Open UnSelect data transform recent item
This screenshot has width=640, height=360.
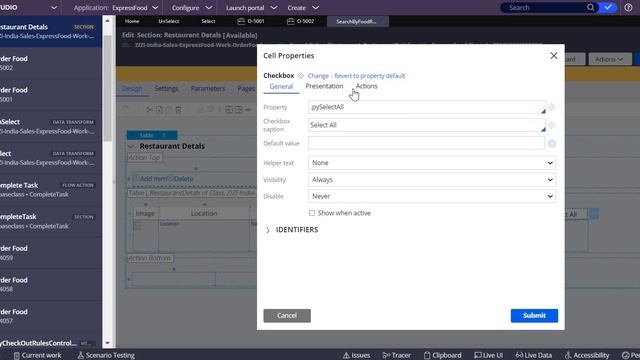[50, 126]
